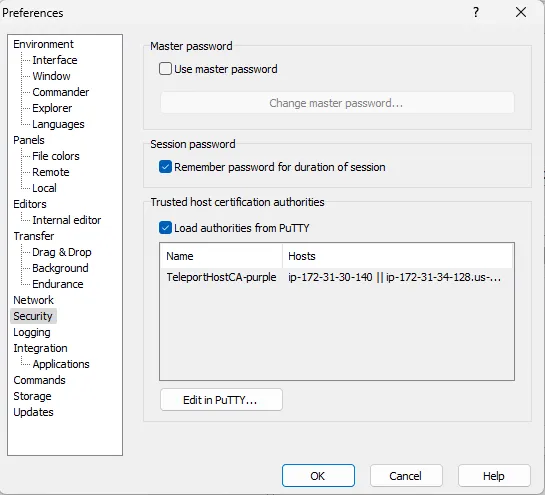This screenshot has width=545, height=495.
Task: Select Local panel settings
Action: (44, 188)
